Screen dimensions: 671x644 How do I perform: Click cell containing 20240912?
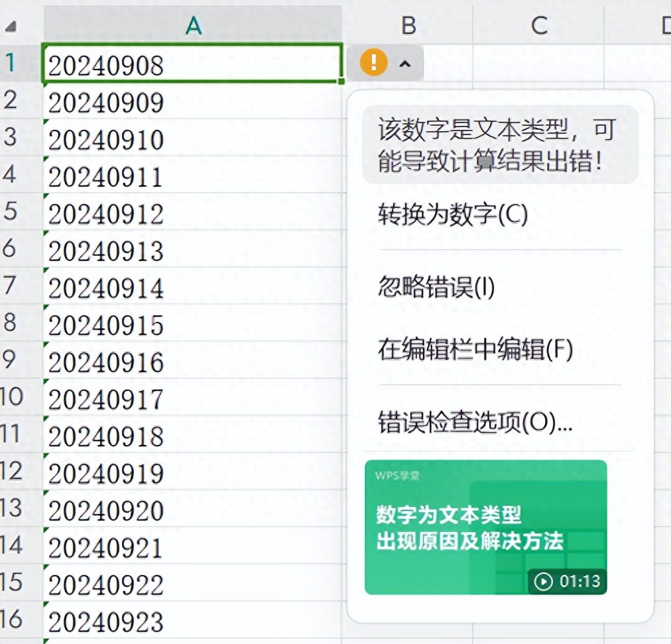(x=192, y=211)
